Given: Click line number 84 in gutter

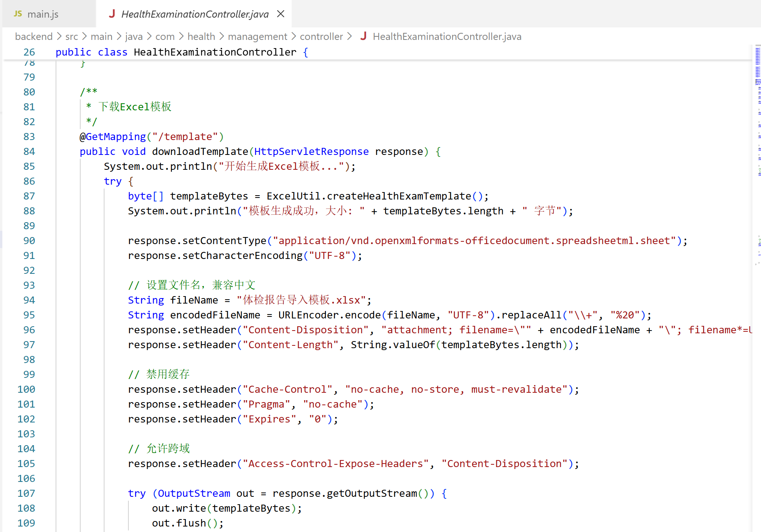Looking at the screenshot, I should point(29,151).
